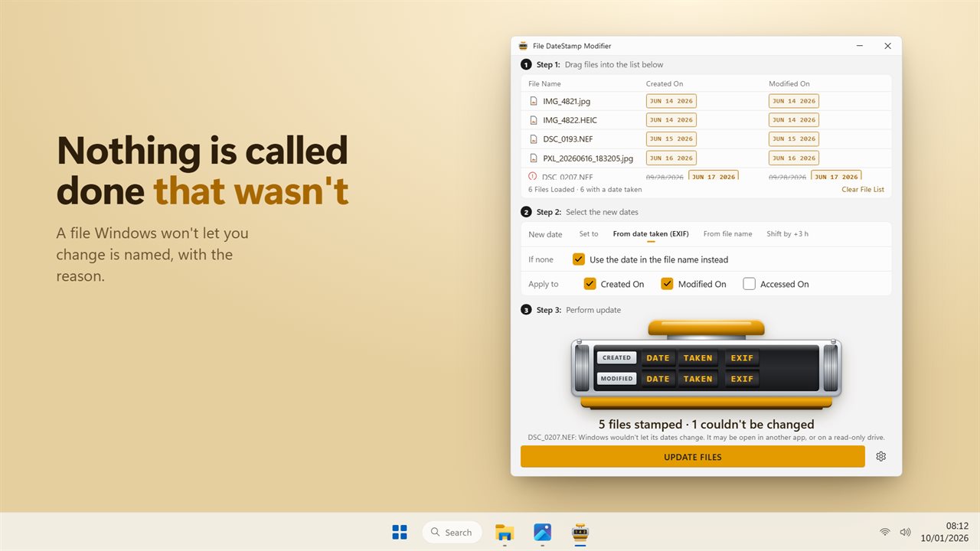Click the Modified On date chip for PXL_20260616_183205.jpg
The width and height of the screenshot is (980, 551).
pos(794,158)
